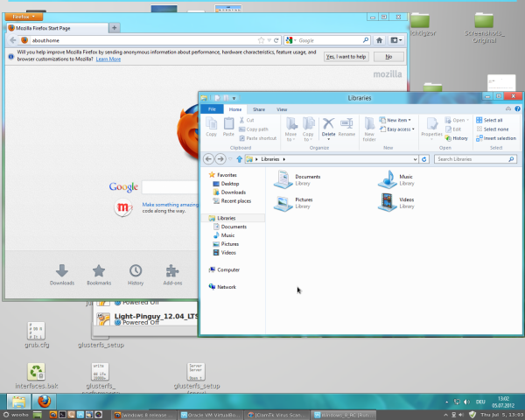Click No on the Firefox info bar
The width and height of the screenshot is (525, 420).
(x=388, y=57)
